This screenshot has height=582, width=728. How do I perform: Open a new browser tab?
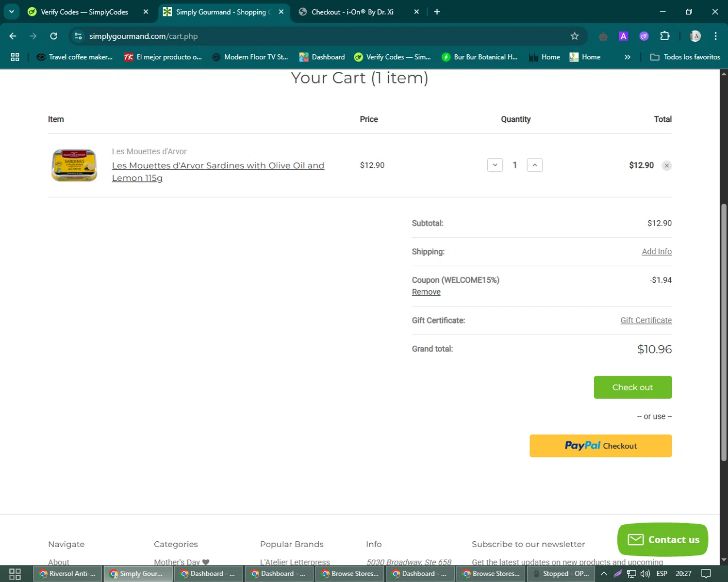click(437, 12)
